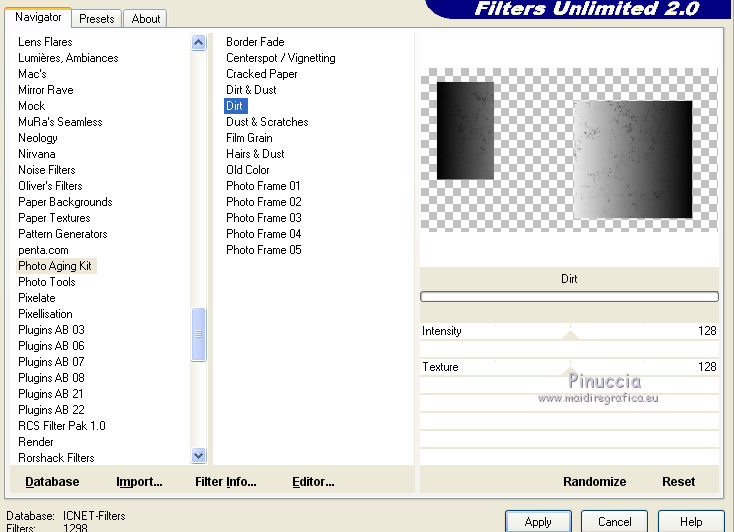
Task: Select Lens Flares category
Action: (45, 42)
